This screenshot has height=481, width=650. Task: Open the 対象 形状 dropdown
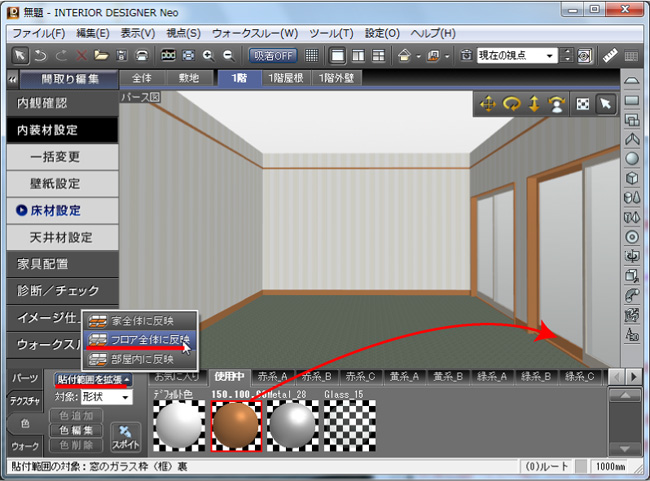[x=106, y=397]
